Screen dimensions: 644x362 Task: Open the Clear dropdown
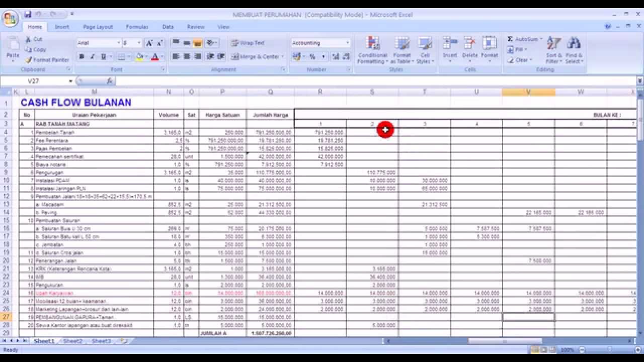click(x=519, y=60)
